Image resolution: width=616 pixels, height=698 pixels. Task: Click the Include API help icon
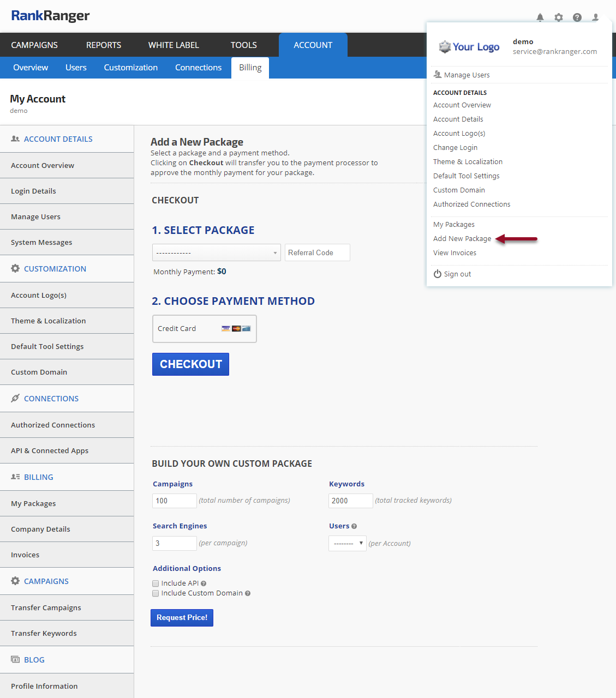(204, 583)
